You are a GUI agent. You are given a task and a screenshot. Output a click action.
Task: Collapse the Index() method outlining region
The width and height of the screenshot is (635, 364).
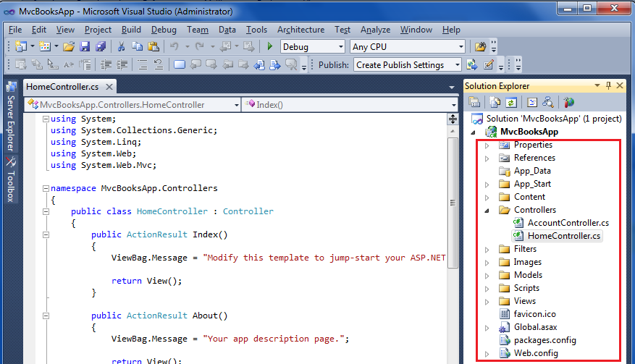46,235
